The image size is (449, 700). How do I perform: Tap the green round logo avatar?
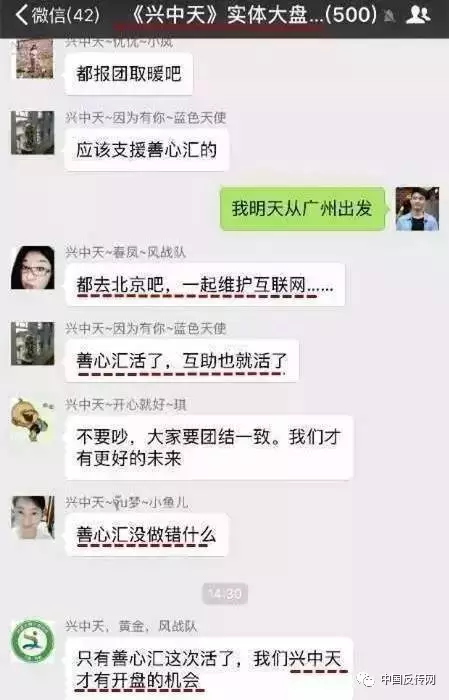click(33, 641)
